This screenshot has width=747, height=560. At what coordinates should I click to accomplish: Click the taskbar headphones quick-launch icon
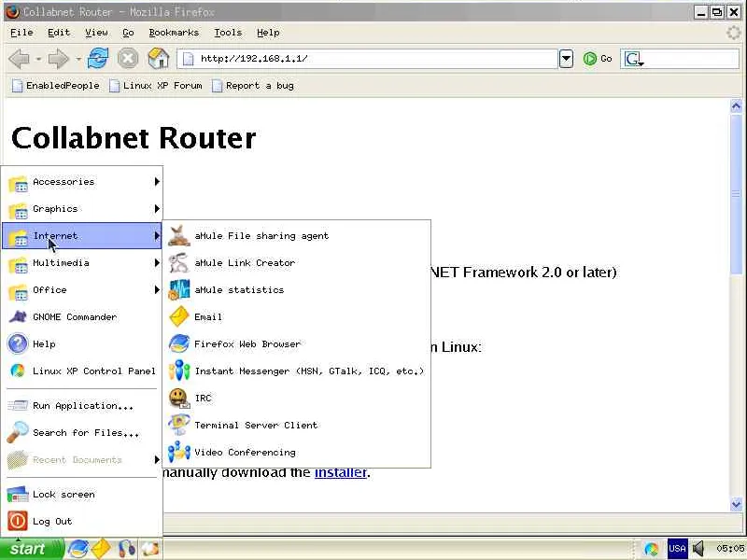pos(126,549)
